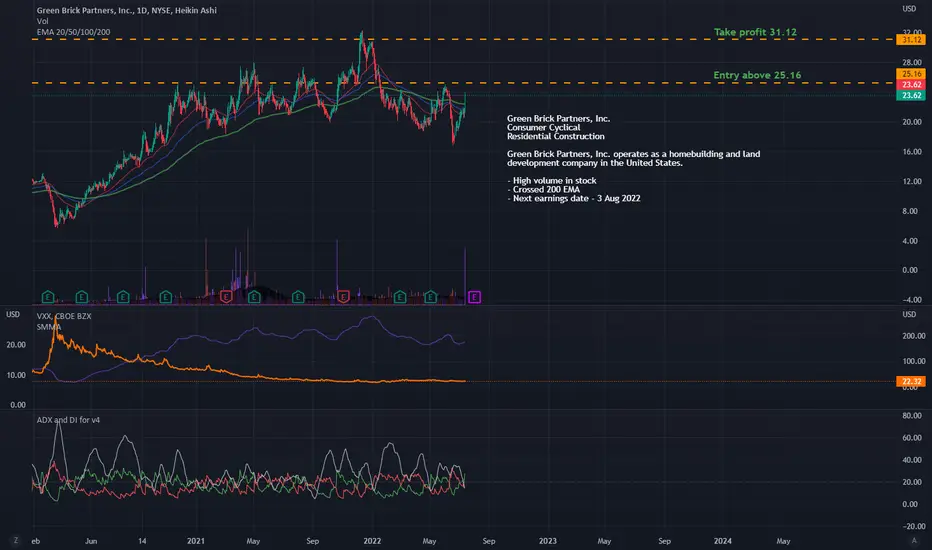
Task: Click the 'Crossed 200 EMA' note line
Action: (x=543, y=190)
